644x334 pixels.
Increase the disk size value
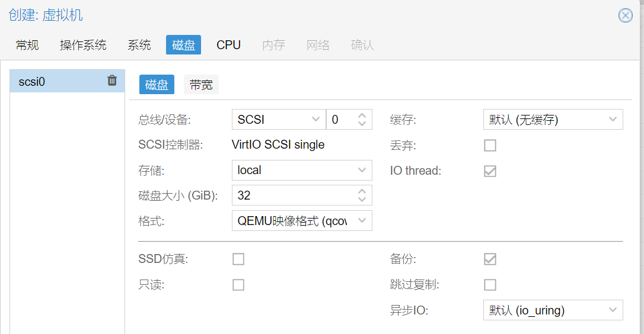point(362,192)
